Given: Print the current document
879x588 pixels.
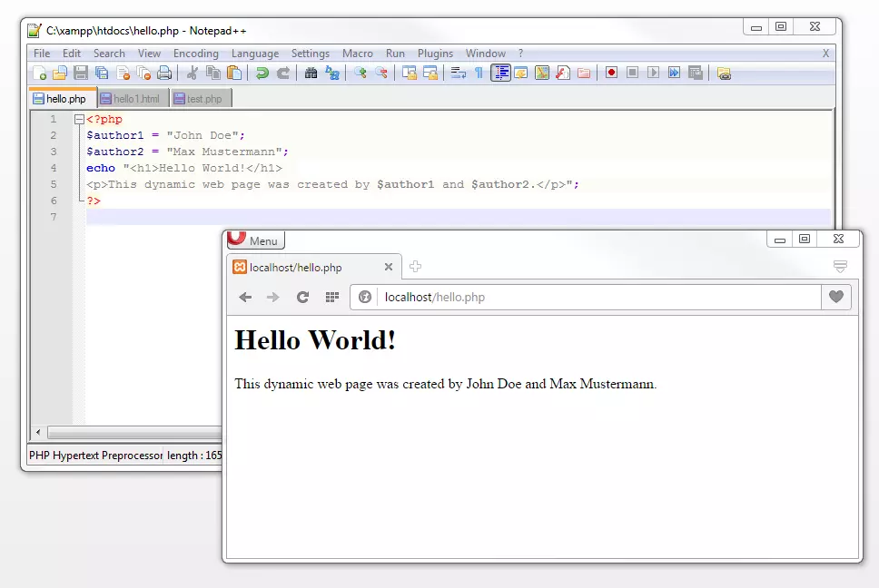Looking at the screenshot, I should [x=163, y=73].
